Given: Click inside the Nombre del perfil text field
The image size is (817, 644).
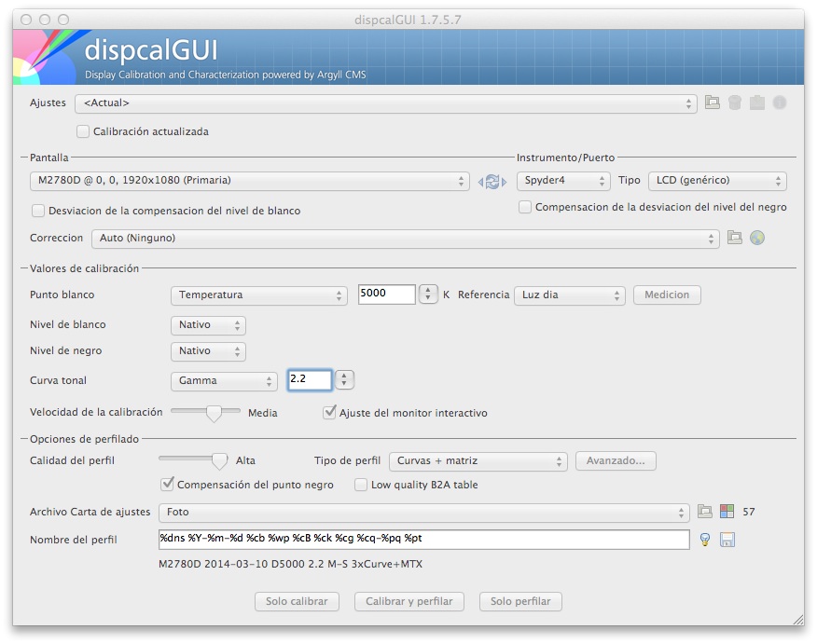Looking at the screenshot, I should point(420,540).
